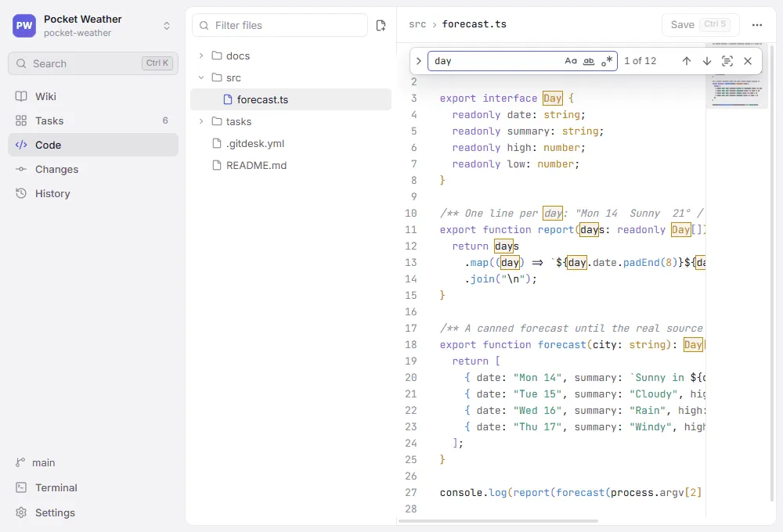Collapse the src folder chevron

tap(201, 77)
